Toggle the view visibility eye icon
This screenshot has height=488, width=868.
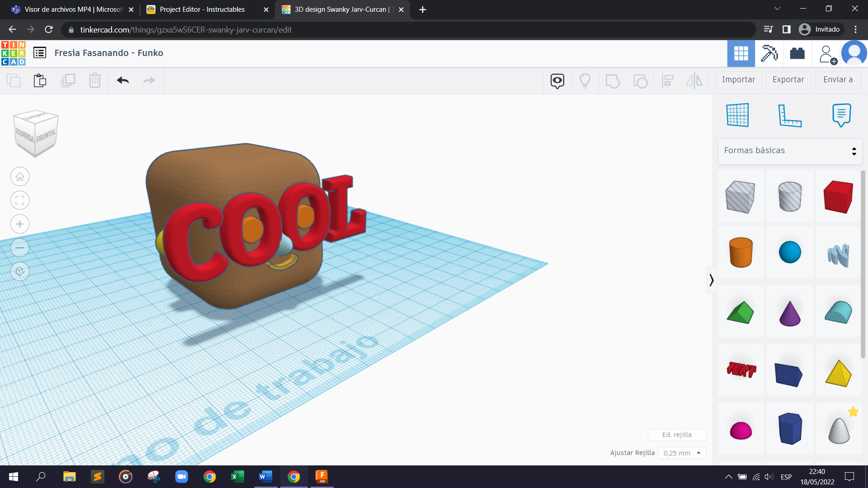(x=557, y=80)
